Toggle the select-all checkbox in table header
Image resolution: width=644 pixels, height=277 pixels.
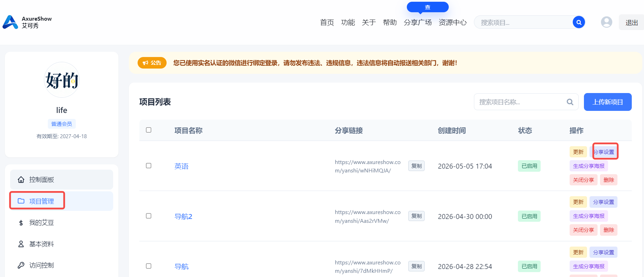click(148, 130)
